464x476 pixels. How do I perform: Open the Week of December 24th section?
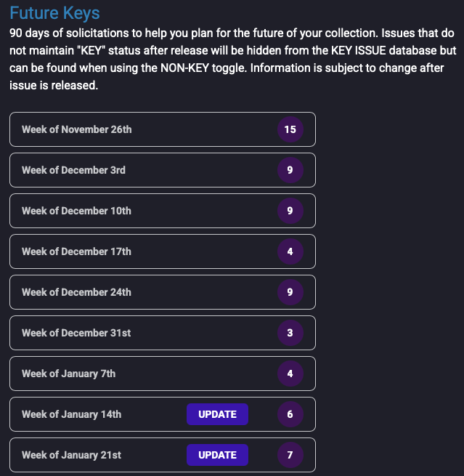coord(76,292)
